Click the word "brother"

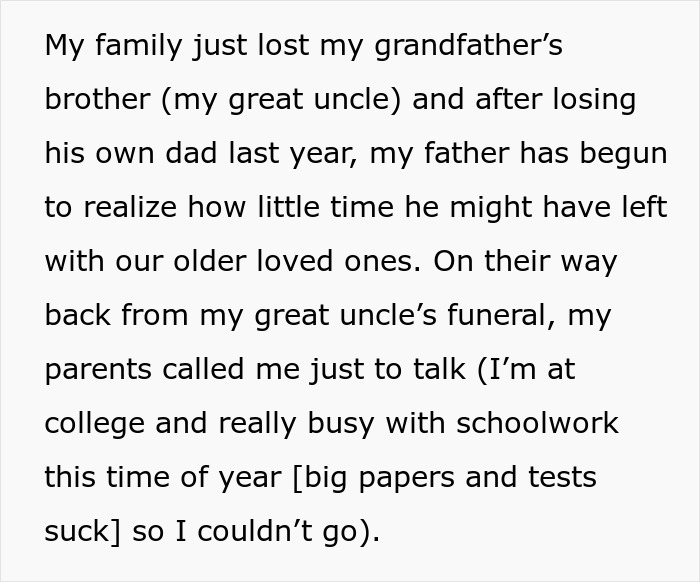[x=93, y=101]
